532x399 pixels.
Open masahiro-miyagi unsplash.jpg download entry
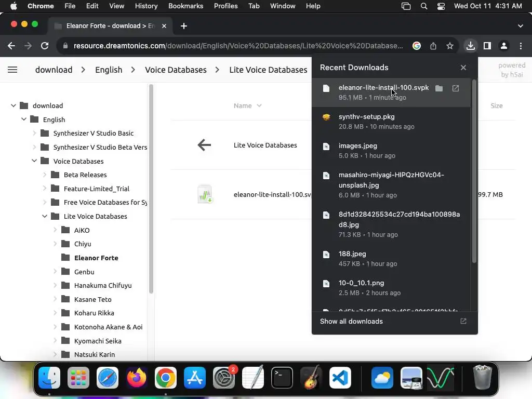(x=391, y=185)
